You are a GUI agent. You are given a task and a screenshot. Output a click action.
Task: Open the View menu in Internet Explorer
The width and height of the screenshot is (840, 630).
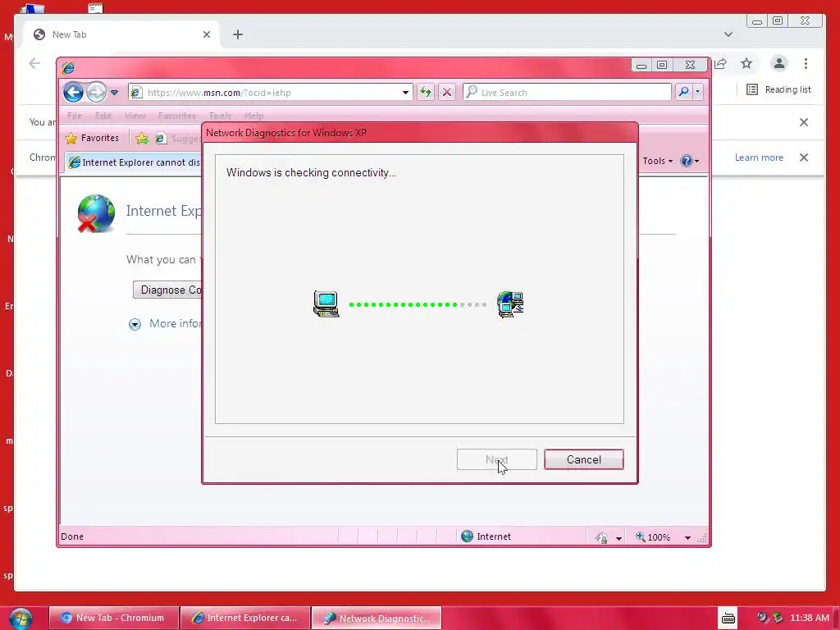point(135,116)
